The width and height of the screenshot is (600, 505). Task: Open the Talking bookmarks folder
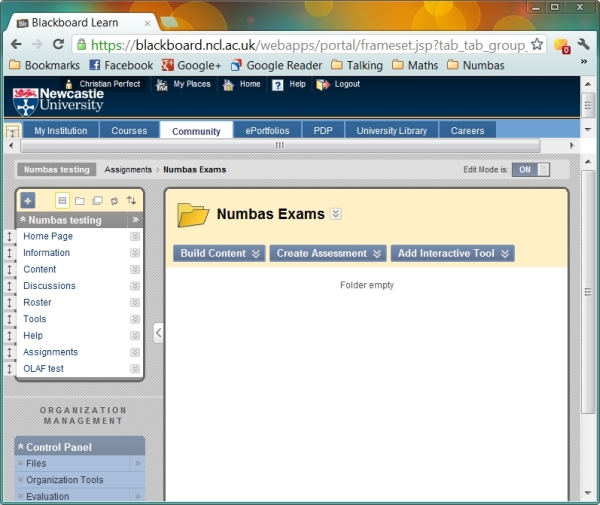point(357,65)
